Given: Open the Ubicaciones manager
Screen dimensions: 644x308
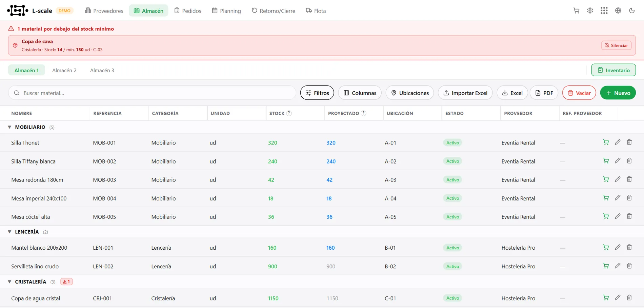Looking at the screenshot, I should [x=409, y=93].
